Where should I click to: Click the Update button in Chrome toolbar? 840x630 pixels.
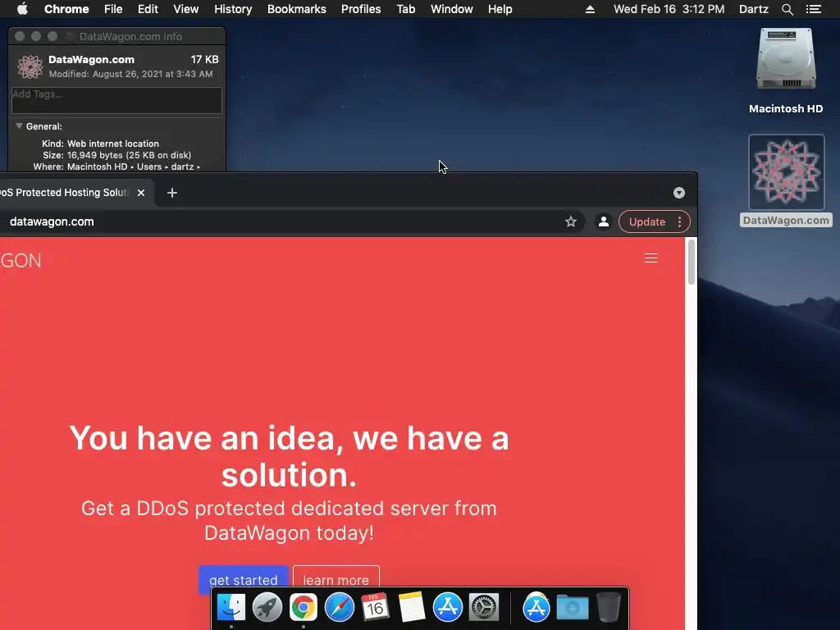click(x=647, y=221)
